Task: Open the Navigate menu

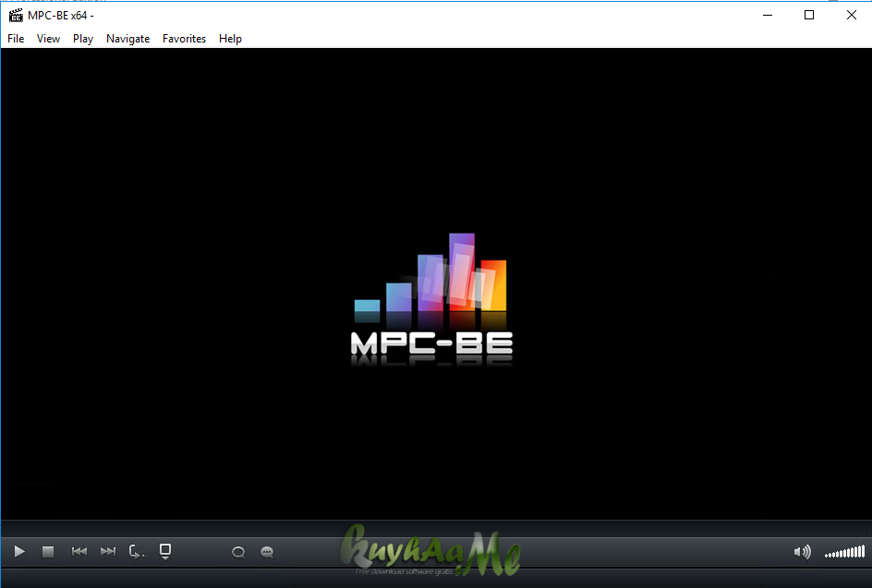Action: (x=127, y=39)
